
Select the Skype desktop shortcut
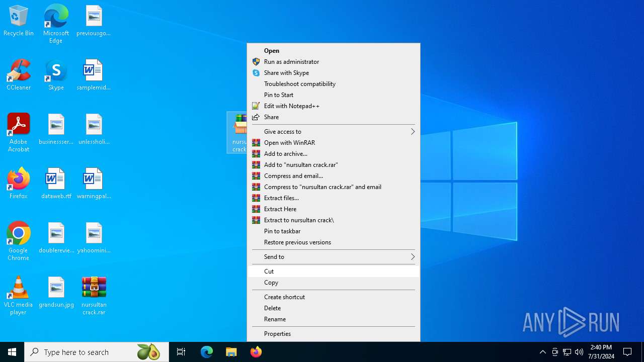point(56,75)
